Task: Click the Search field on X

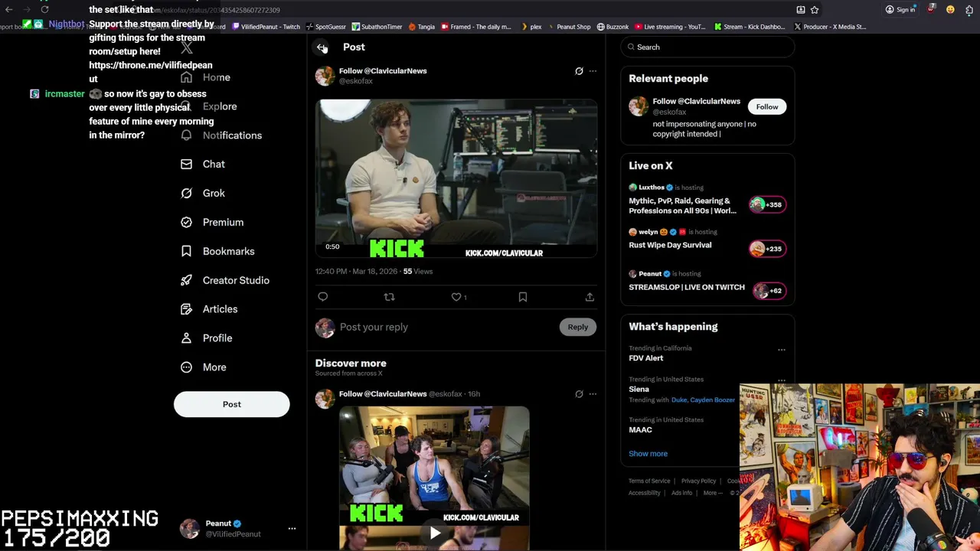Action: click(x=707, y=47)
